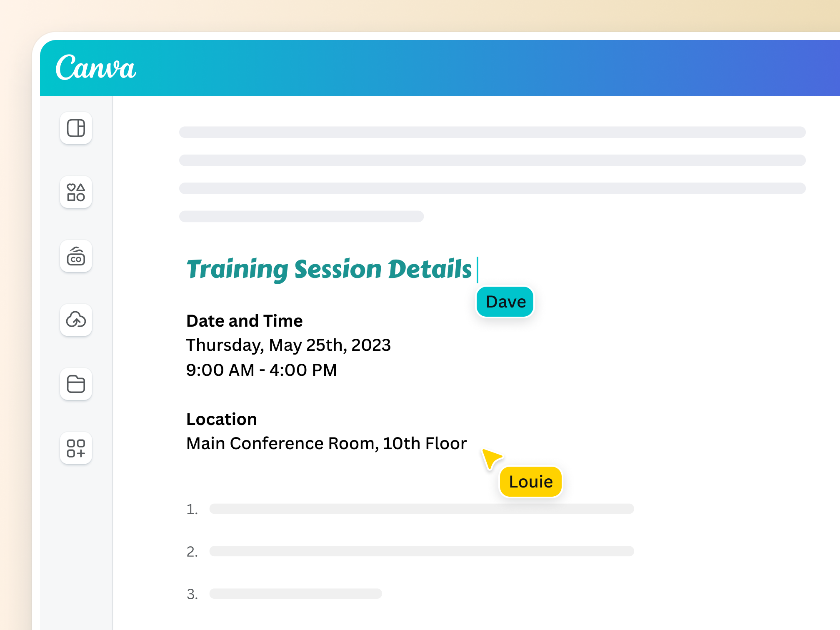Open the Apps grid-plus icon
The height and width of the screenshot is (630, 840).
pyautogui.click(x=76, y=448)
